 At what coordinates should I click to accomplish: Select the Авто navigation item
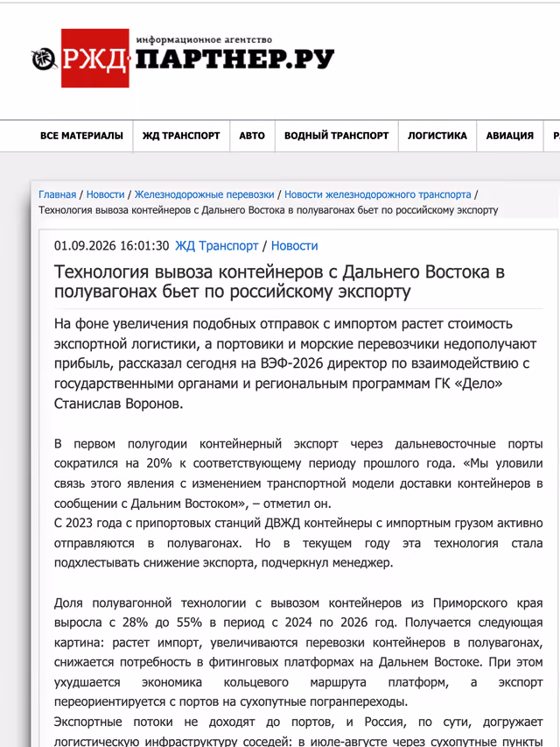(252, 136)
